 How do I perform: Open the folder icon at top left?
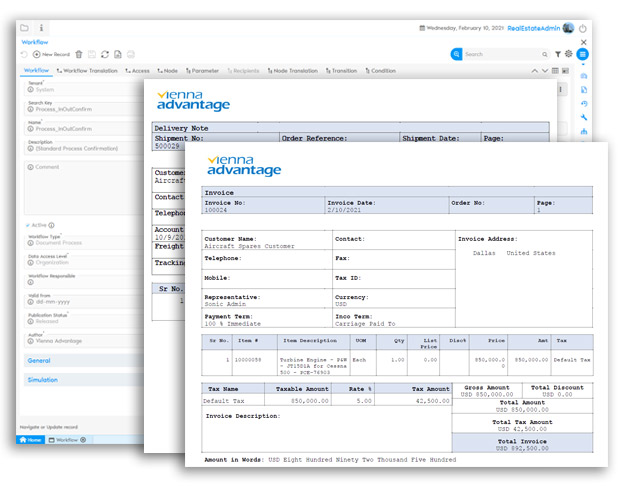24,28
